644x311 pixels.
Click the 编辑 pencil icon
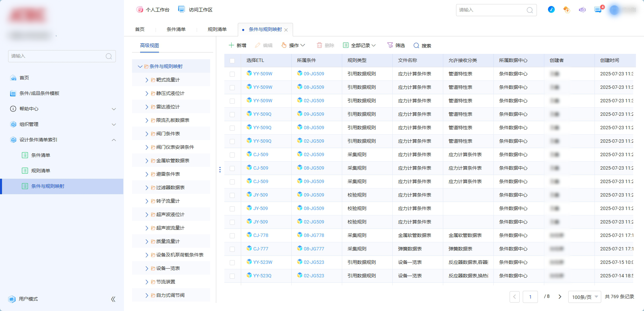click(258, 45)
